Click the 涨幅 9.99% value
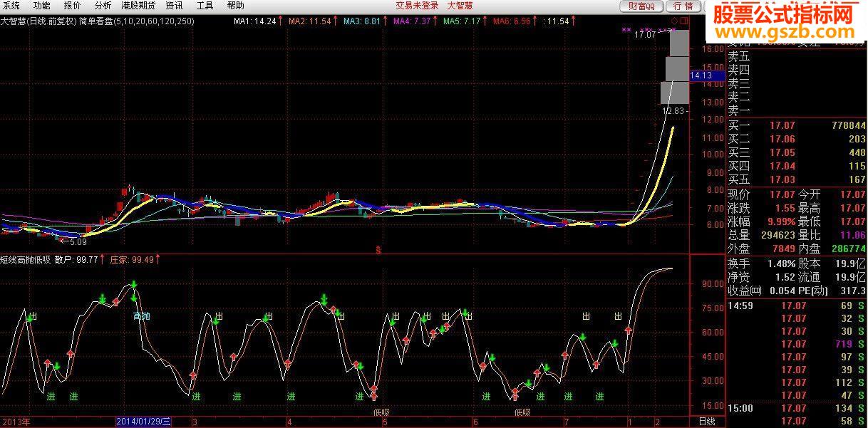This screenshot has width=868, height=428. [781, 221]
